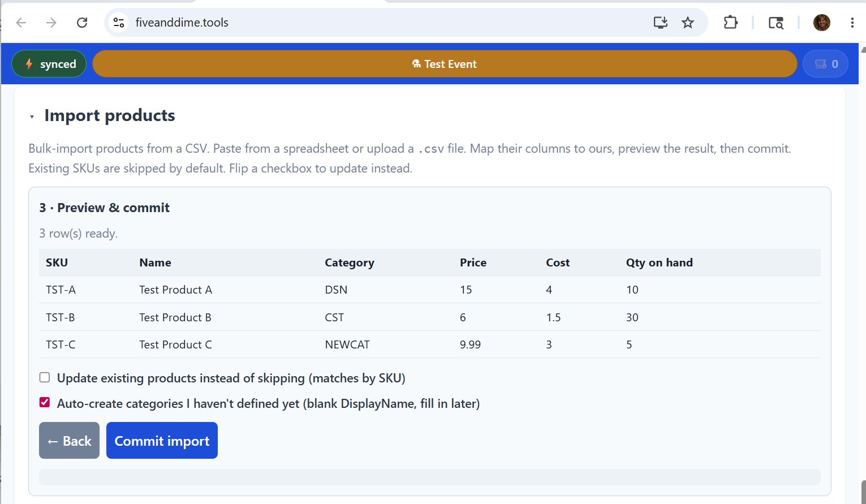Click Test Product B name cell

[175, 317]
